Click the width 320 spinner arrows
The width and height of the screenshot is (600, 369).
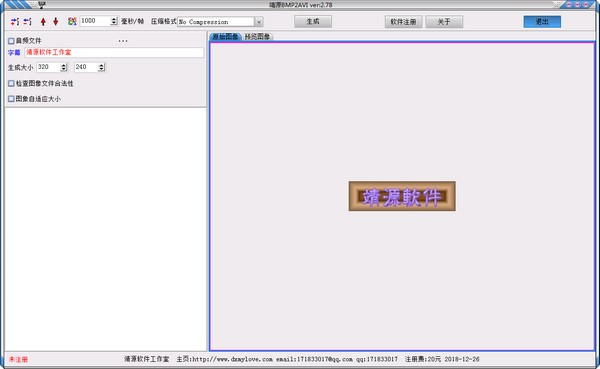tap(64, 67)
